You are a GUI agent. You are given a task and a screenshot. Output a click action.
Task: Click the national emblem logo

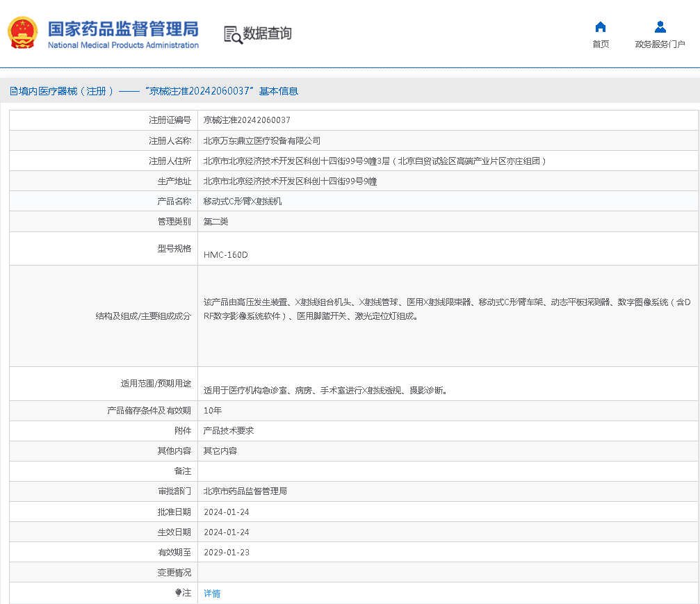point(22,33)
